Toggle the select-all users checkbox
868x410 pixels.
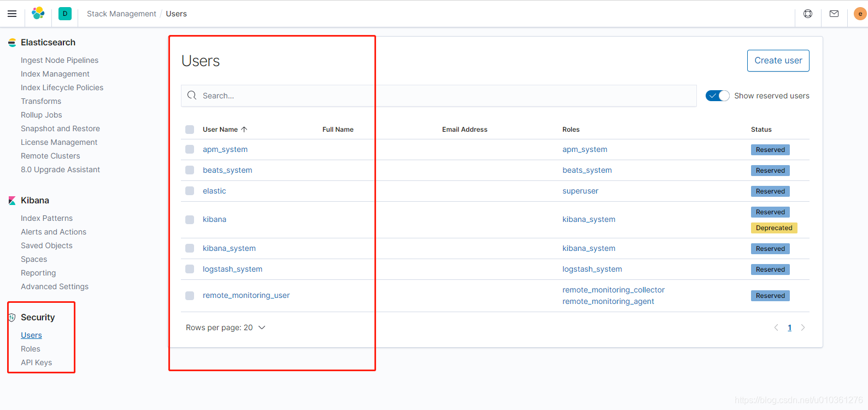pyautogui.click(x=190, y=130)
